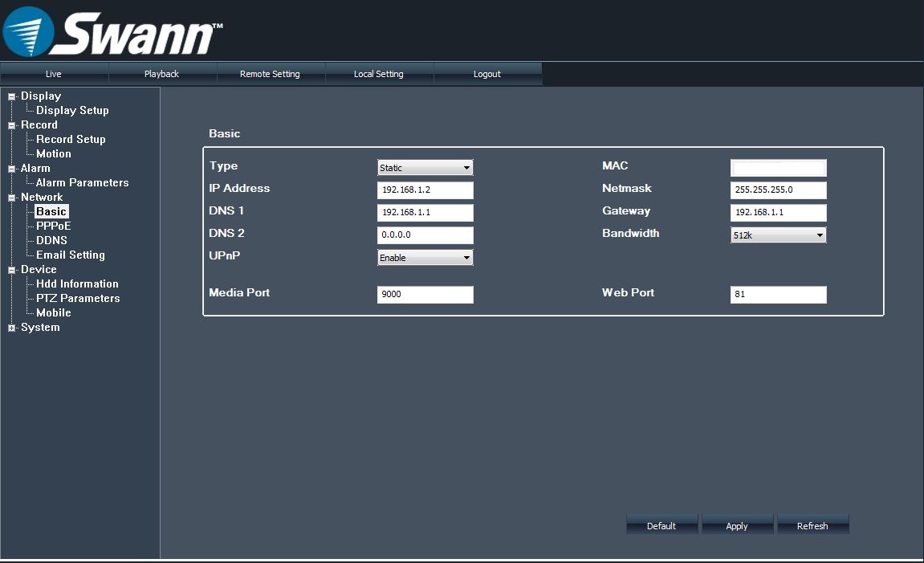Collapse the Display tree node

pos(11,96)
